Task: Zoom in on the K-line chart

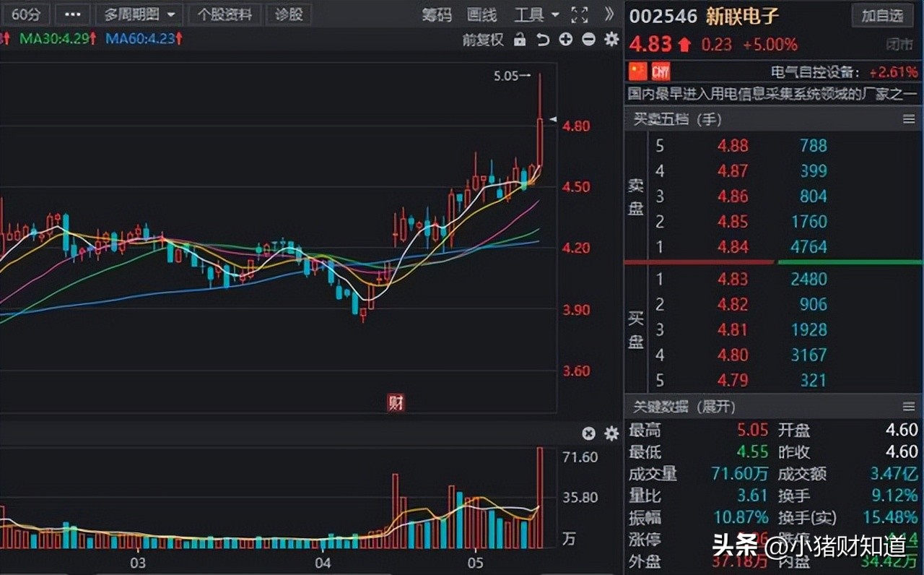Action: pyautogui.click(x=565, y=40)
